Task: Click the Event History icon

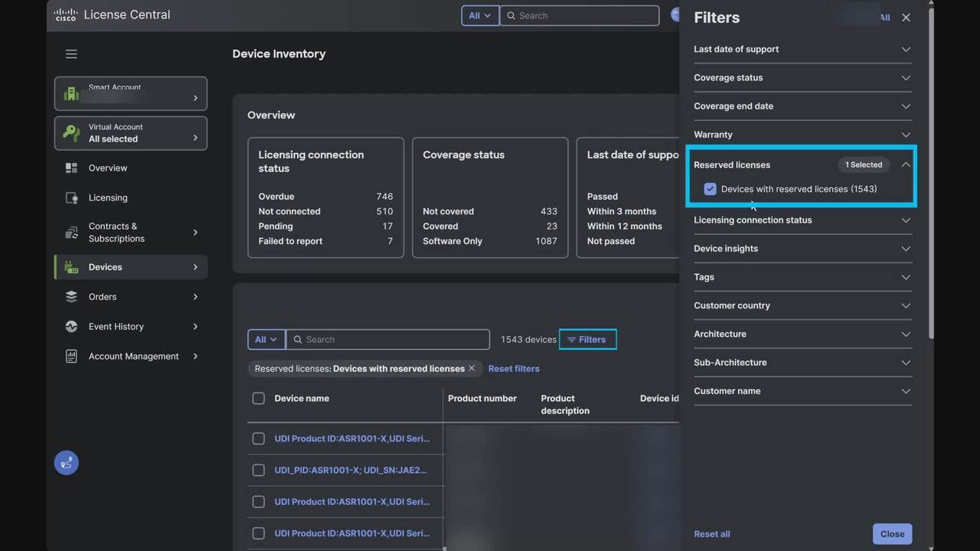Action: (x=72, y=327)
